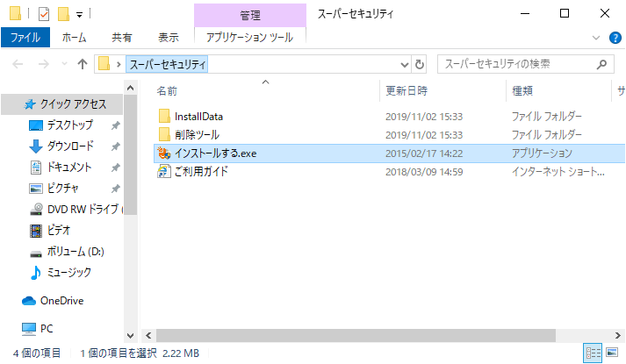Image resolution: width=626 pixels, height=364 pixels.
Task: Open the ファイル ribbon menu
Action: pos(25,38)
